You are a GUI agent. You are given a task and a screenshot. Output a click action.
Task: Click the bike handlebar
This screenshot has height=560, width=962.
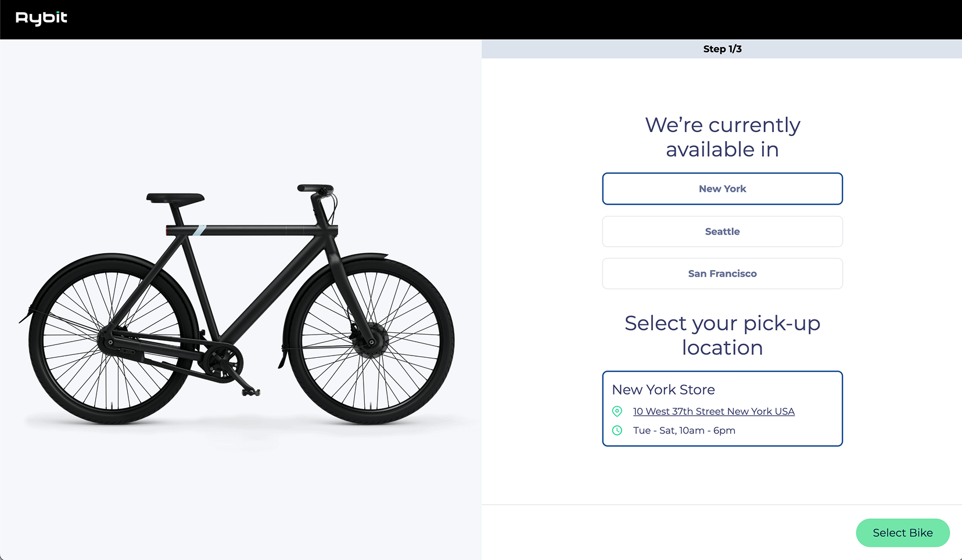(316, 190)
